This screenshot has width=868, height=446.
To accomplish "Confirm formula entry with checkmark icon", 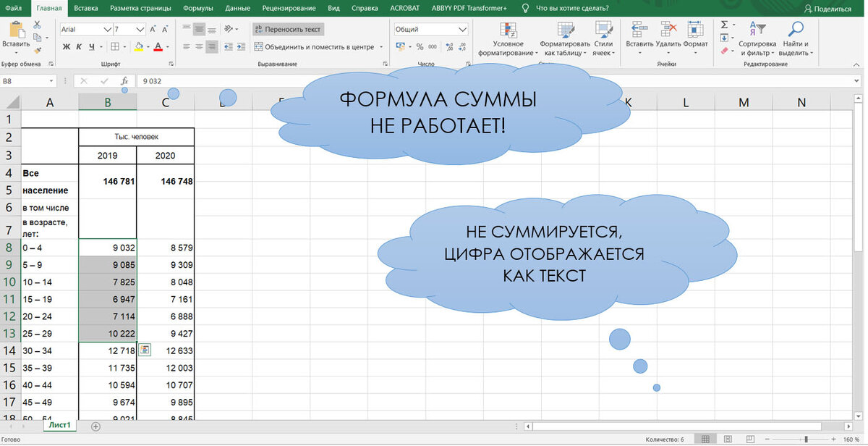I will point(105,81).
